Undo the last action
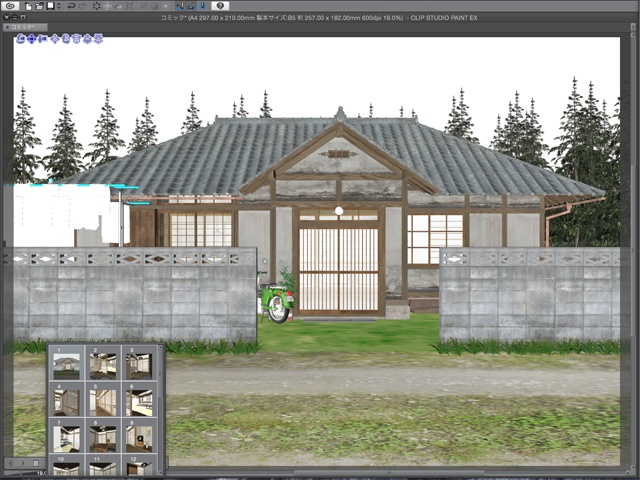Image resolution: width=640 pixels, height=480 pixels. click(x=71, y=6)
